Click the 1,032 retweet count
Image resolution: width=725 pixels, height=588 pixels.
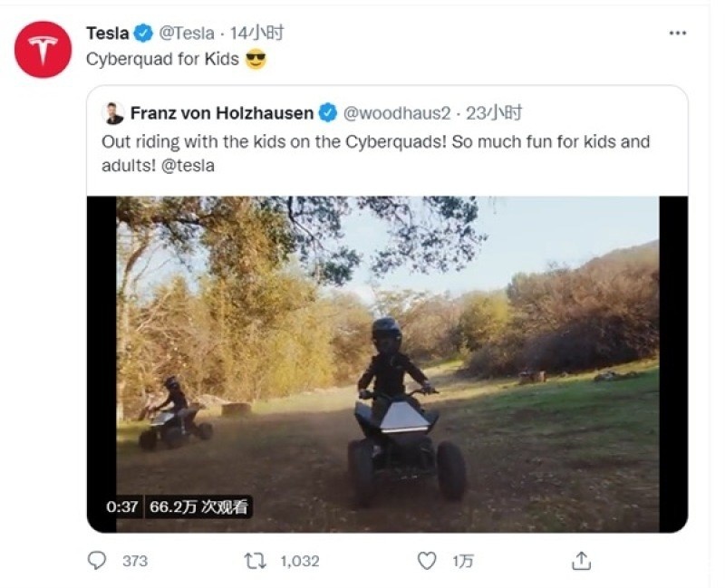tap(300, 561)
